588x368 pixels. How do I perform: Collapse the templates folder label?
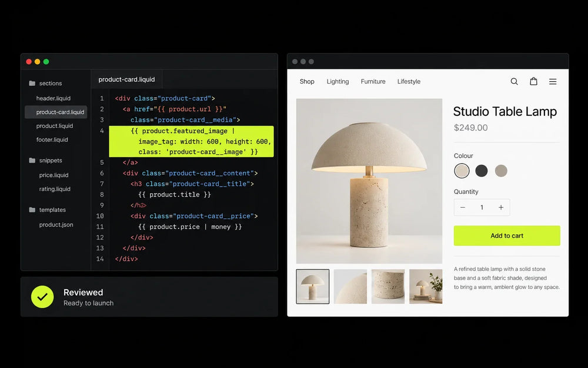[x=52, y=210]
